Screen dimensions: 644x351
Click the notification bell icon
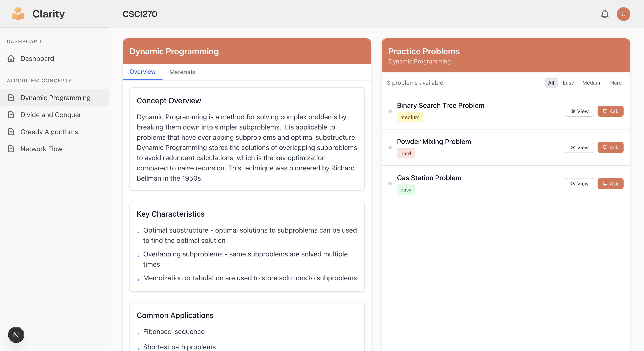(605, 14)
